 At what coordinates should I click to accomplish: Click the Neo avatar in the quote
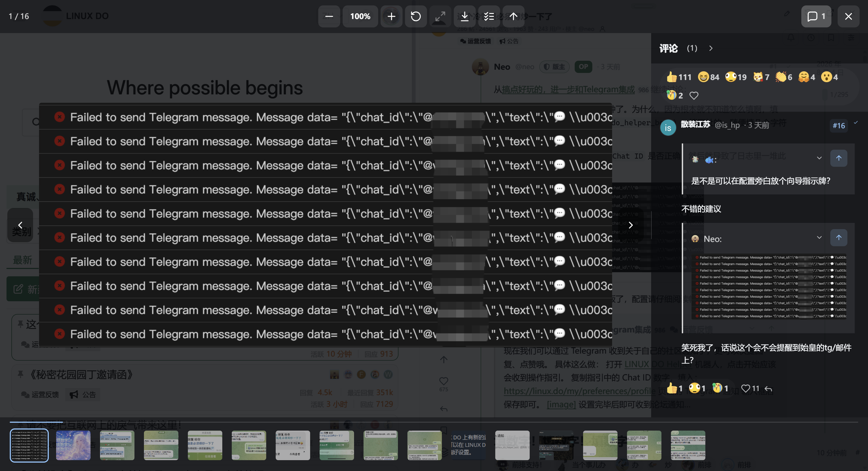click(695, 239)
